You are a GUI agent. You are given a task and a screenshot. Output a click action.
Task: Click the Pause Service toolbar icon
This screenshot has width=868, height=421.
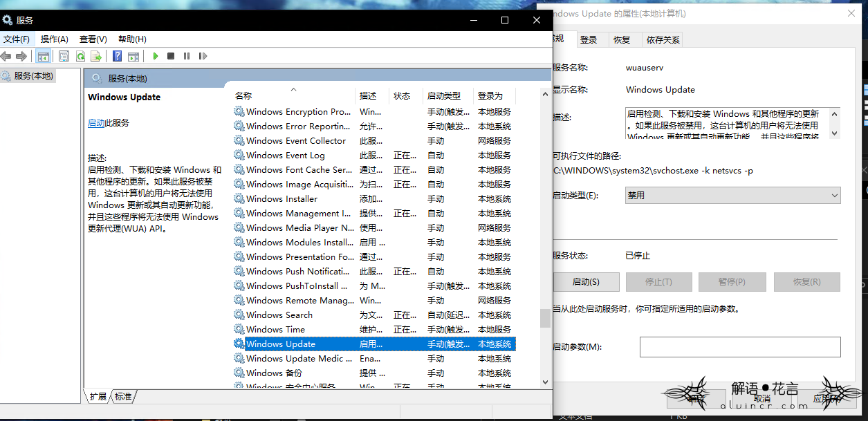[187, 56]
